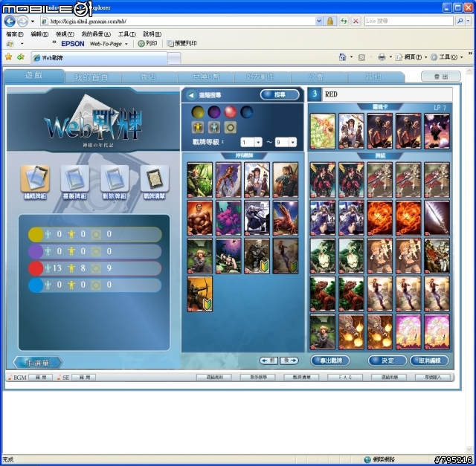Open the 網頁(P) page menu dropdown
Image resolution: width=476 pixels, height=466 pixels.
pos(425,57)
